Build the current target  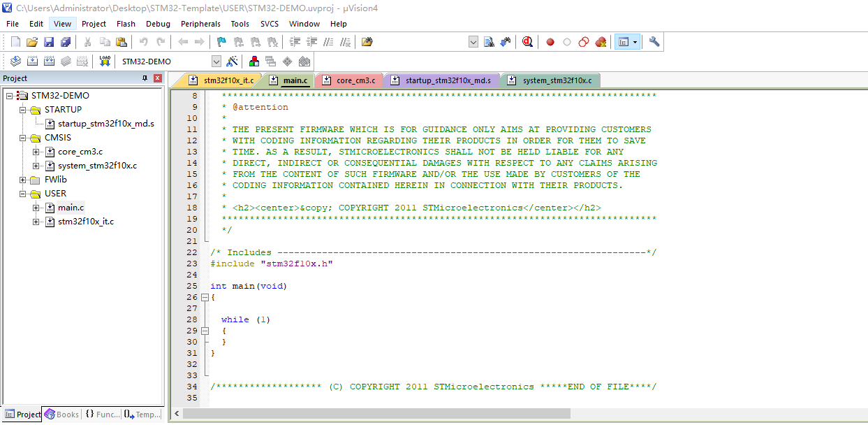click(x=32, y=61)
